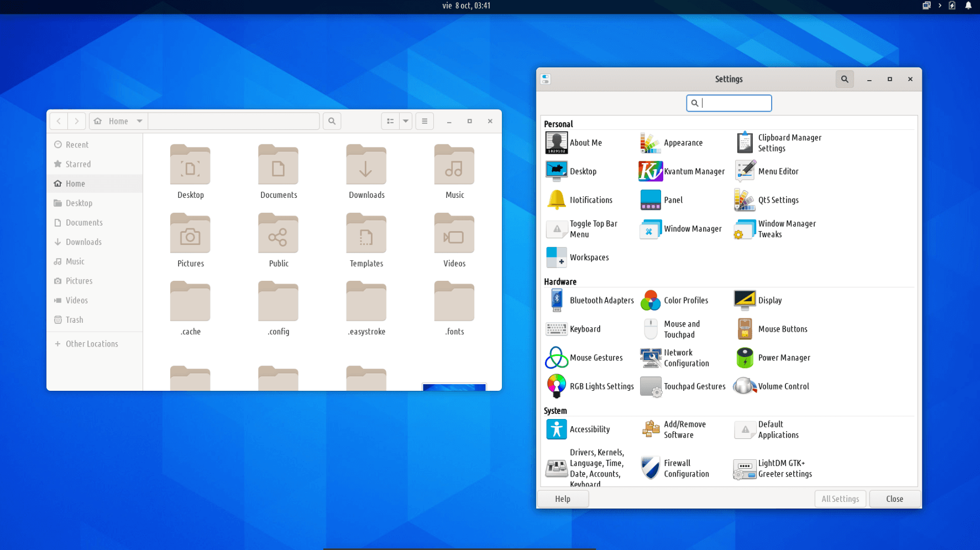
Task: Click the Close button in Settings
Action: 894,499
